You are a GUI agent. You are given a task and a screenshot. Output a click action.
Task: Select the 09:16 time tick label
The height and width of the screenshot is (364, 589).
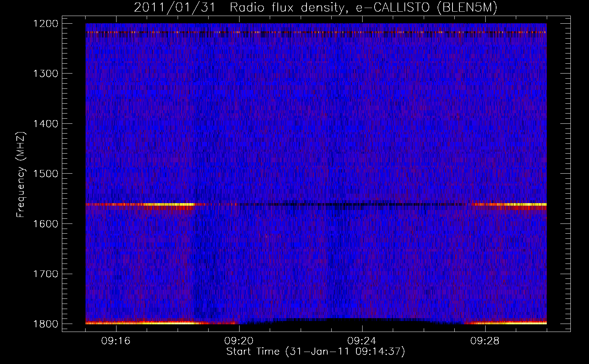pyautogui.click(x=116, y=341)
